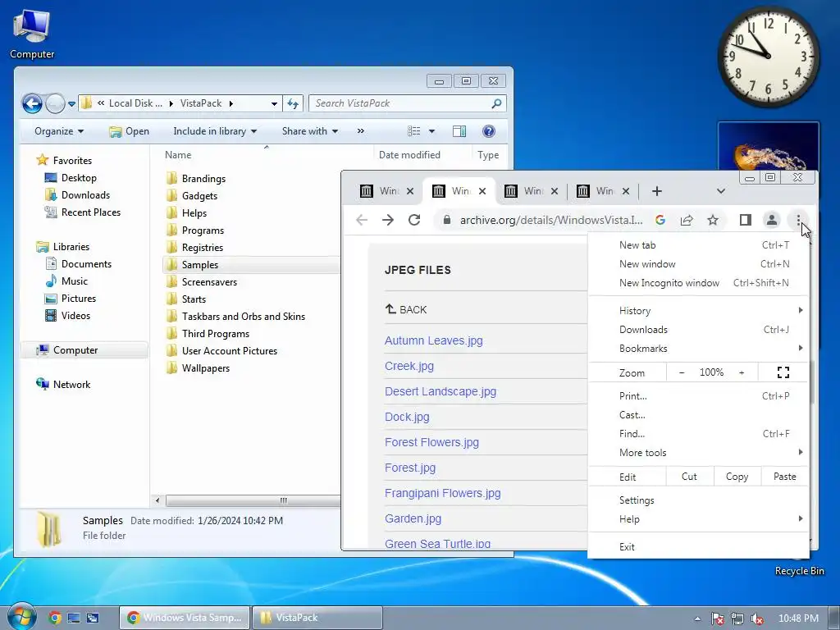840x630 pixels.
Task: Reload the Chrome page
Action: coord(414,220)
